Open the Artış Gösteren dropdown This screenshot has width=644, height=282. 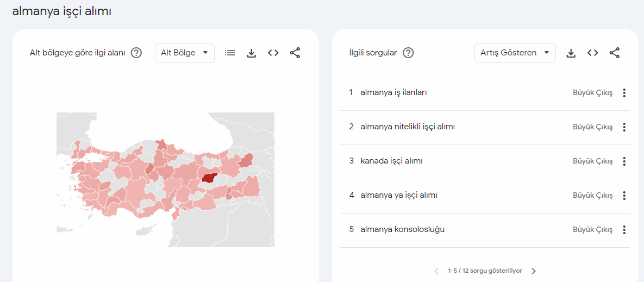515,53
